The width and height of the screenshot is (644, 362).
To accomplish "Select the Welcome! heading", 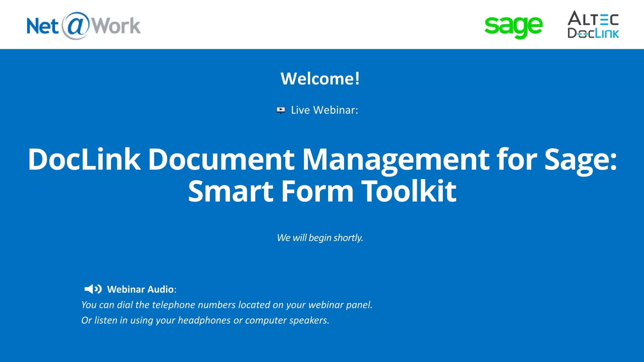I will [x=320, y=79].
